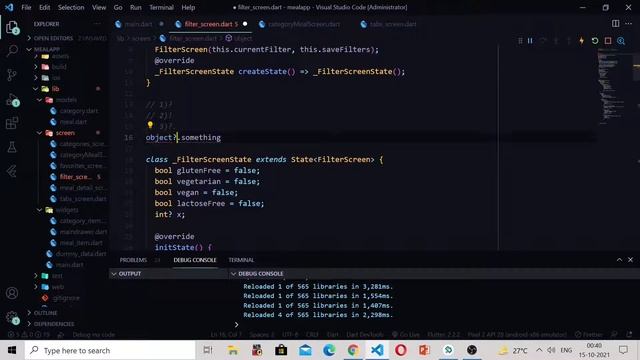Viewport: 640px width, 360px height.
Task: Open the Accounts icon in activity bar
Action: [12, 293]
